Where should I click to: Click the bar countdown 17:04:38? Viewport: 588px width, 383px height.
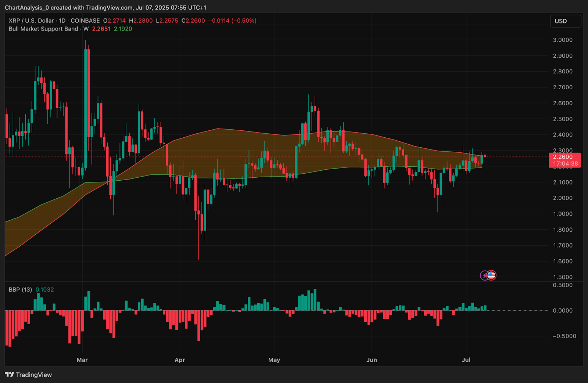[x=565, y=163]
